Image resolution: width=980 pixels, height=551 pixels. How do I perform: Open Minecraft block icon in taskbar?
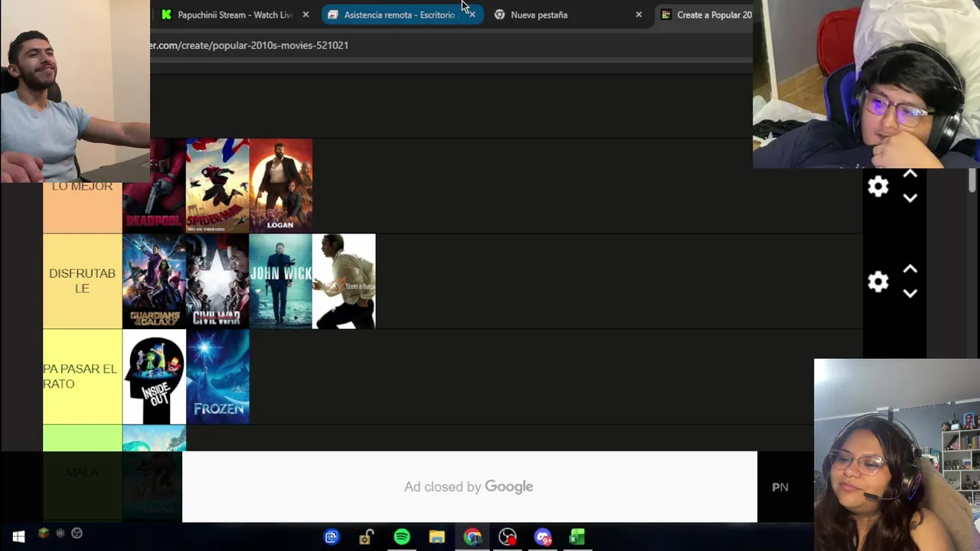[44, 533]
